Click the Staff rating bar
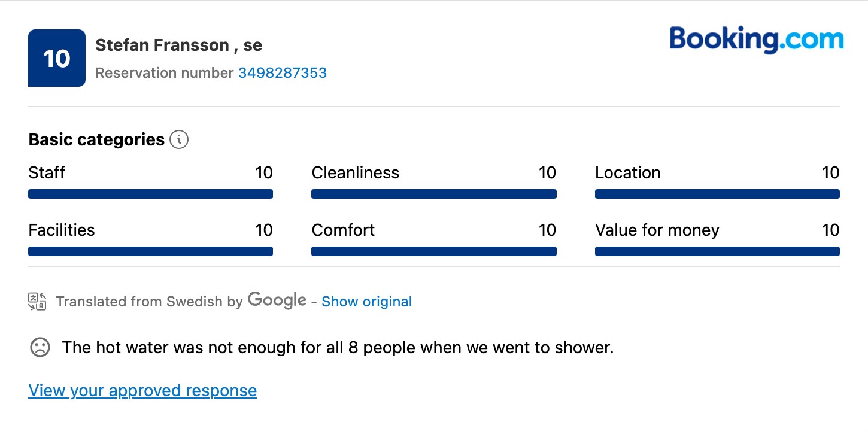 click(x=150, y=194)
